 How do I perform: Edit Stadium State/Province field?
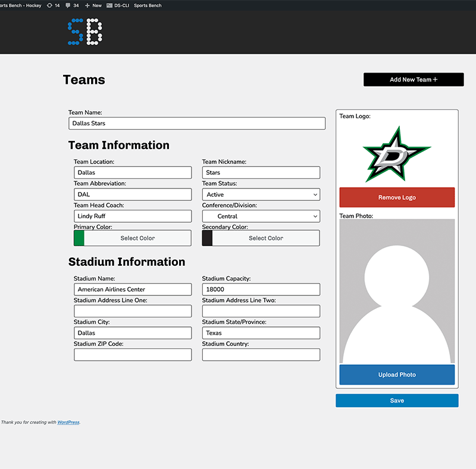pos(261,333)
